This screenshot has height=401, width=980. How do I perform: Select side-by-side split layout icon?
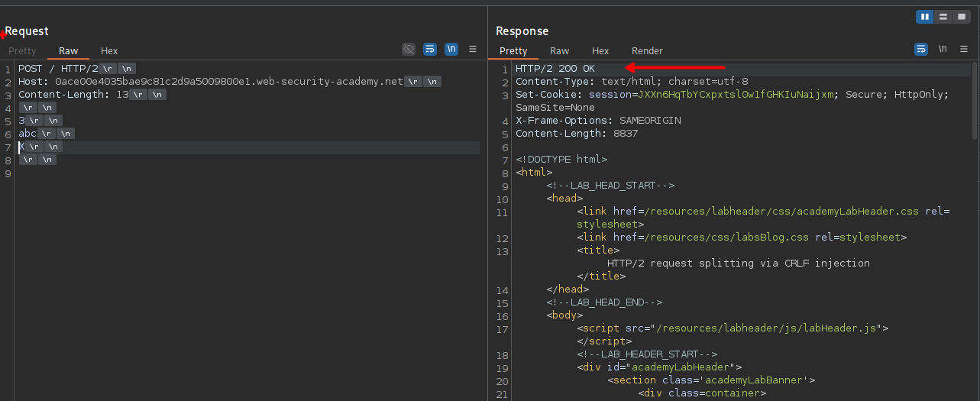coord(925,16)
